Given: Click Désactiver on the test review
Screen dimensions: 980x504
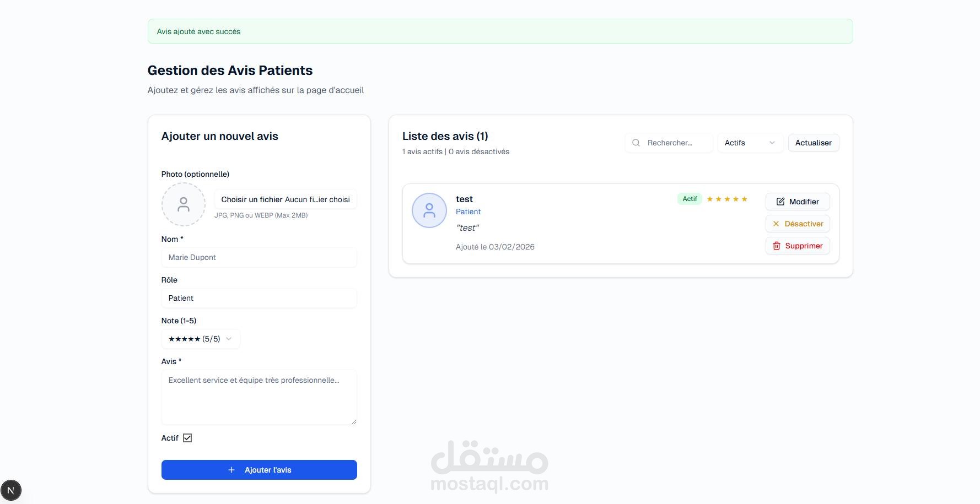Looking at the screenshot, I should 798,224.
